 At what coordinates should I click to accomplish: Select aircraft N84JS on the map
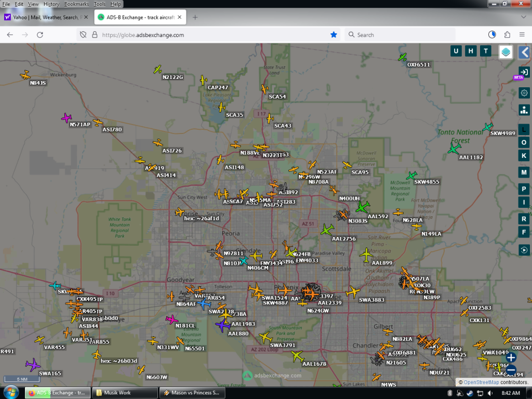[x=25, y=75]
